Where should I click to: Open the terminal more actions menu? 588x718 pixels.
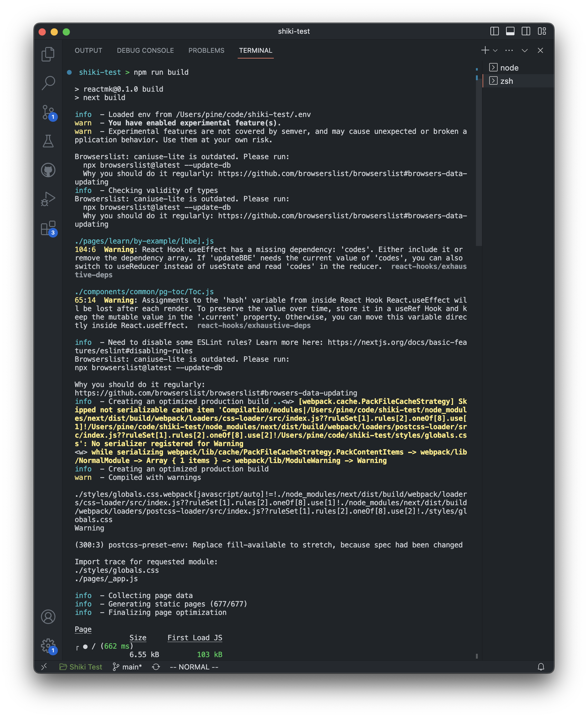tap(509, 50)
